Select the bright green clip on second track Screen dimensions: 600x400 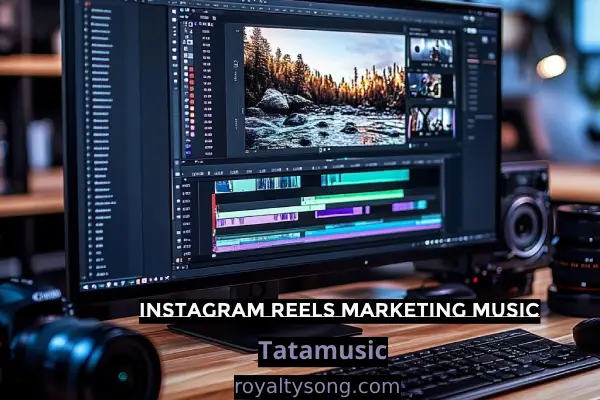[352, 196]
